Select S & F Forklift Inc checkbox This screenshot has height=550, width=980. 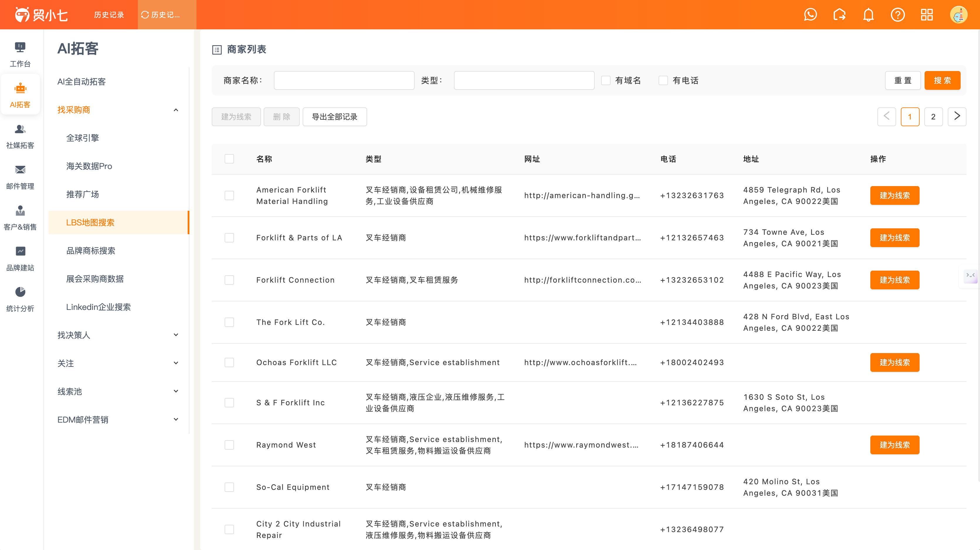(229, 403)
